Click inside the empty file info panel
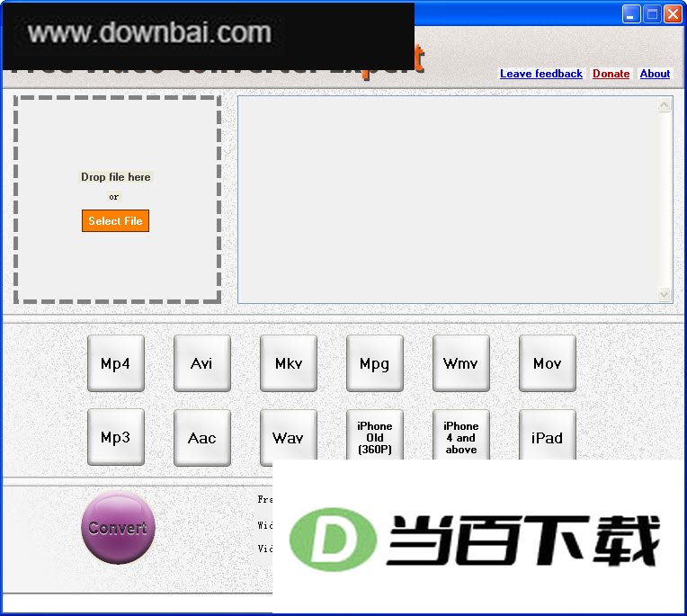687x616 pixels. pos(447,200)
